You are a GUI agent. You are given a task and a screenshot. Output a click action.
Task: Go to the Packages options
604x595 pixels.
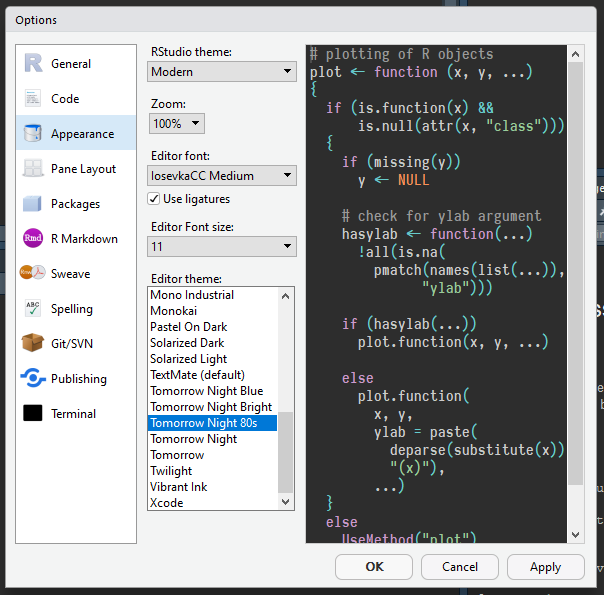pyautogui.click(x=76, y=203)
